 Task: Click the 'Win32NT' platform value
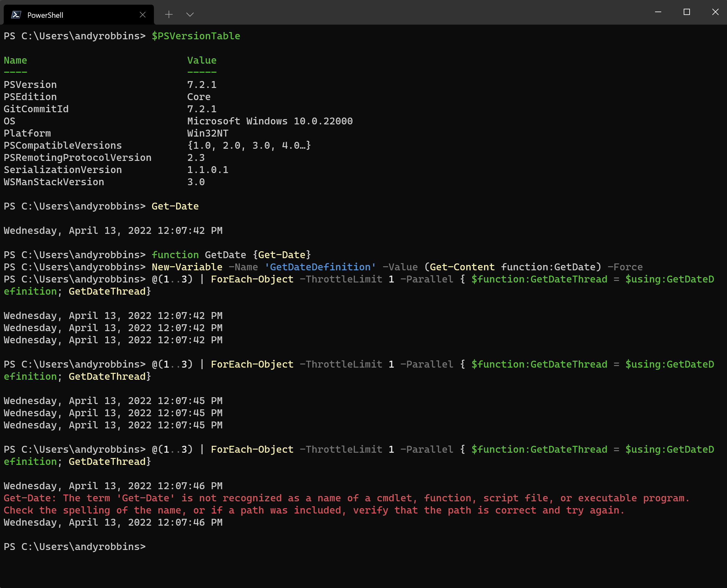[208, 133]
